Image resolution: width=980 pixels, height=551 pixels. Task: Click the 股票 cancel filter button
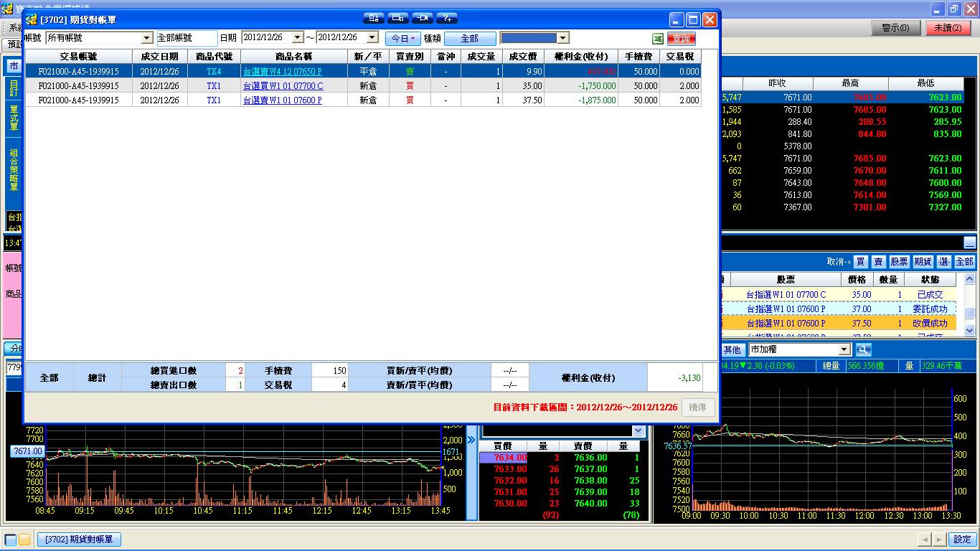[x=900, y=262]
